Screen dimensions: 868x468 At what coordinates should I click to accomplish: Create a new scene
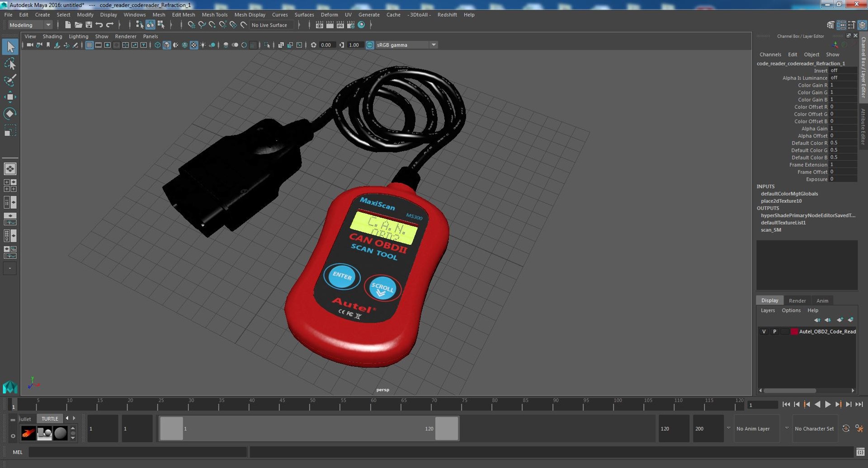[68, 25]
